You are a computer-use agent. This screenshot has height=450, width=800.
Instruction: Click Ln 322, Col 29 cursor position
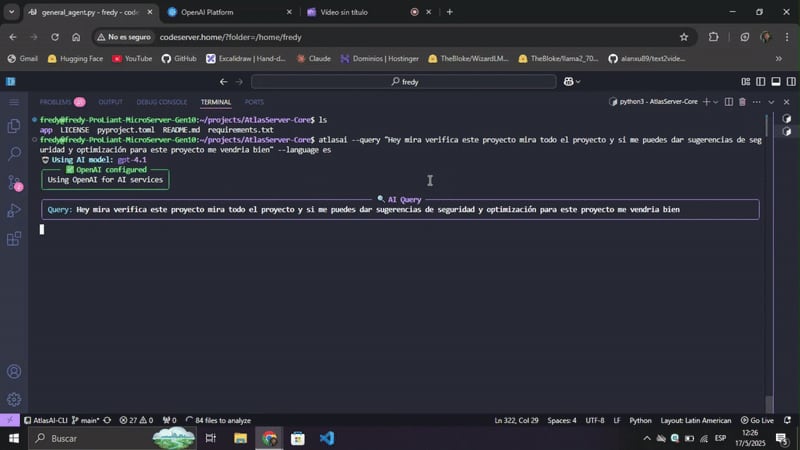click(x=516, y=420)
